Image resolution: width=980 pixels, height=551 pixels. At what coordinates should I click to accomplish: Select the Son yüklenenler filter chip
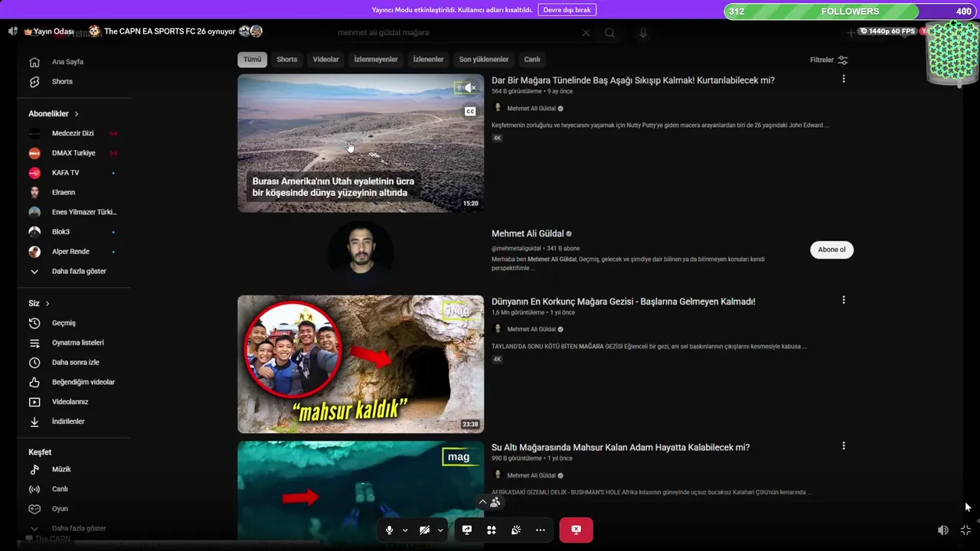click(x=484, y=60)
